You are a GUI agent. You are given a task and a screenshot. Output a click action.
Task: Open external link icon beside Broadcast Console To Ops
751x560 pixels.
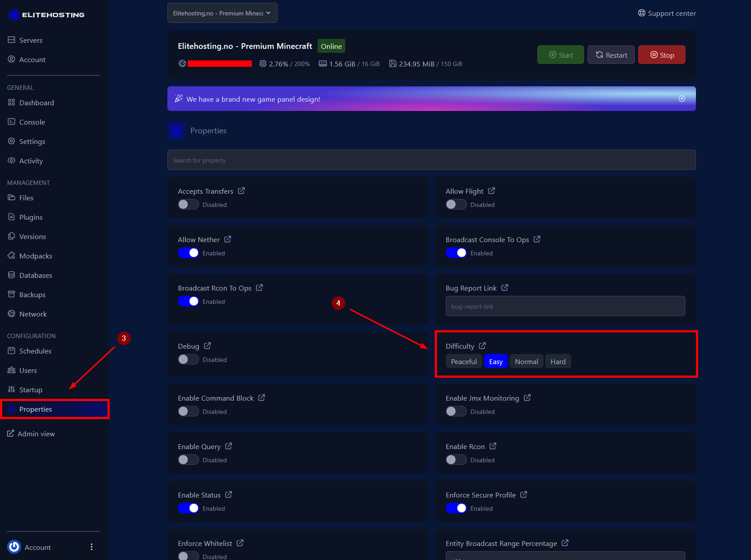coord(537,239)
